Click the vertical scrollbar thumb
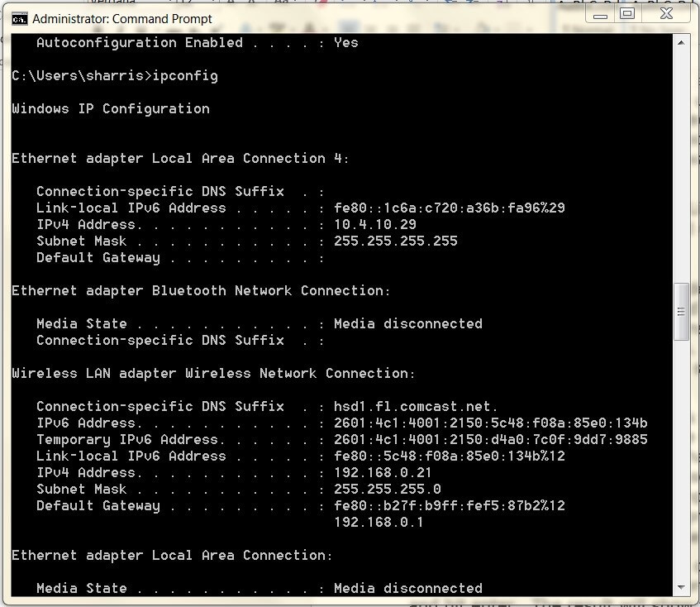Viewport: 700px width, 607px height. (x=682, y=312)
